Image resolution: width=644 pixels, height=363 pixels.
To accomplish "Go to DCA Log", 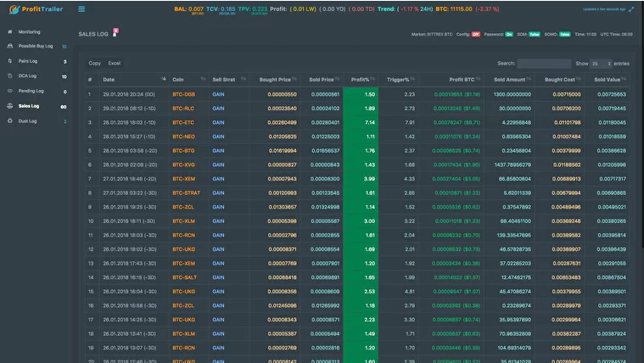I will coord(27,76).
